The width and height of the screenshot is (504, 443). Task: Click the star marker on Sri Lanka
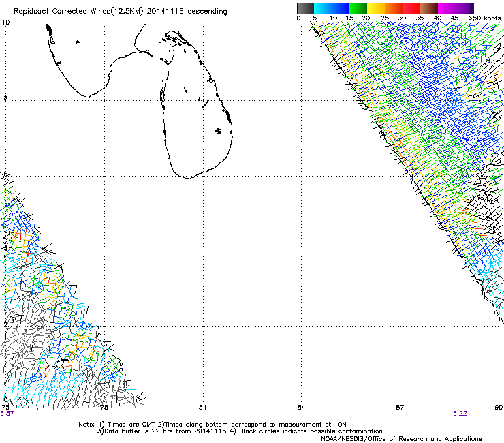pos(219,131)
